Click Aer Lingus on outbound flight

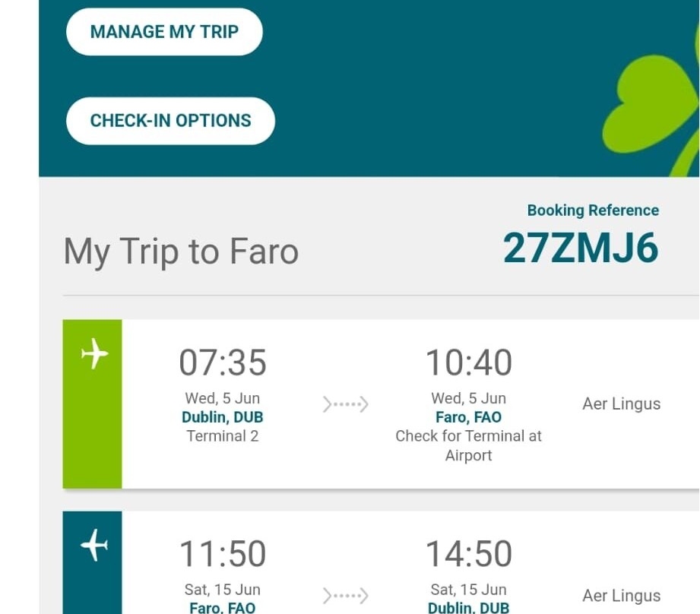point(621,404)
